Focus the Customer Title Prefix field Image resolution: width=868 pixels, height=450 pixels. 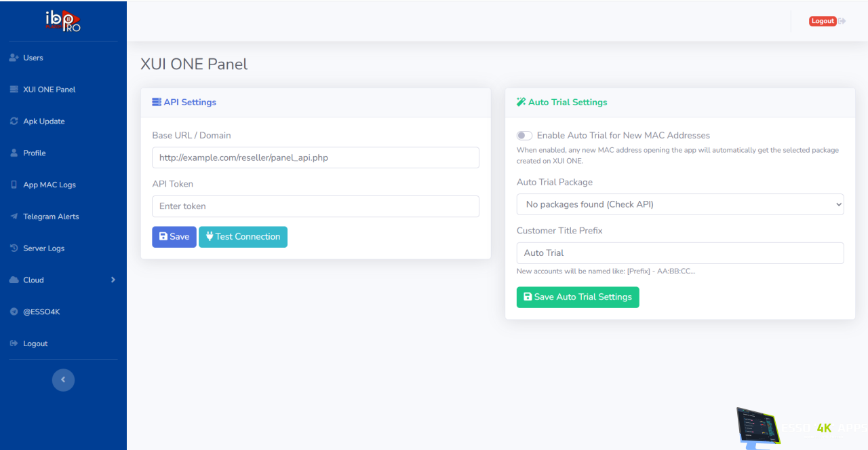[680, 253]
